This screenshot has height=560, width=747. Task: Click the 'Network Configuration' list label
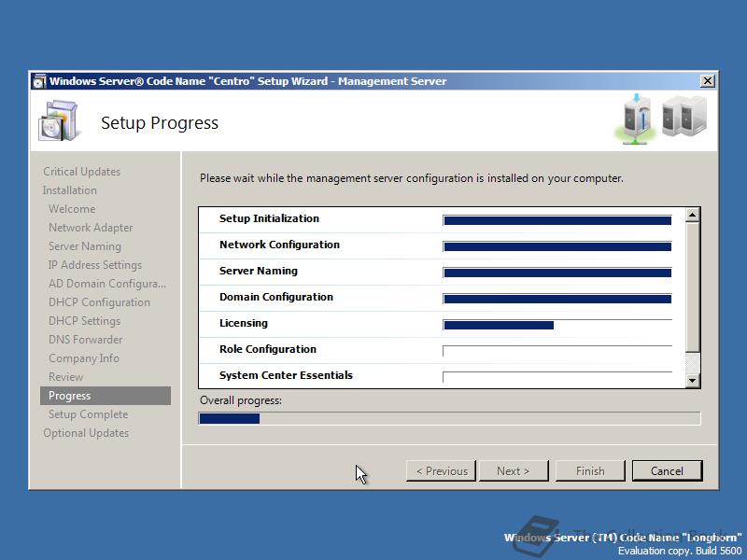279,245
